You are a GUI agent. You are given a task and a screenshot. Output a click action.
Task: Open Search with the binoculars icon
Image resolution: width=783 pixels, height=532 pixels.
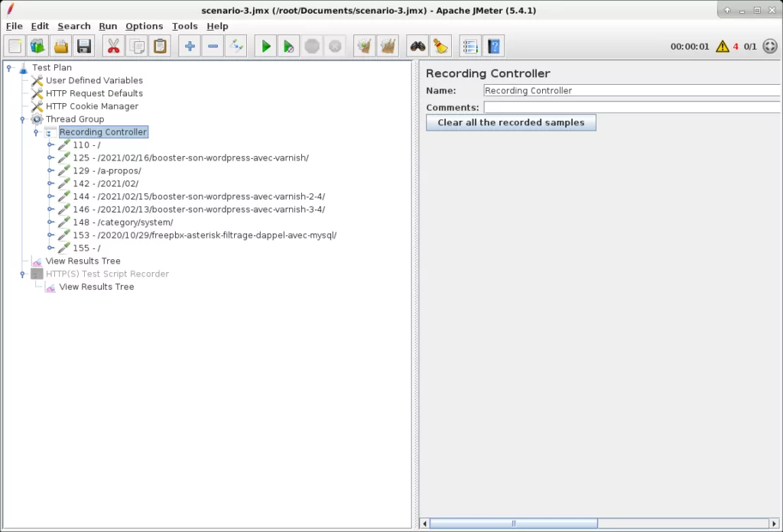pos(417,47)
